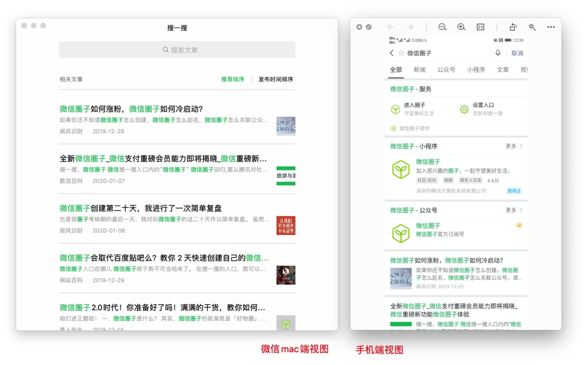Expand 更多 for 微信圈子 - 小程序 section
Viewport: 588px width, 365px height.
pyautogui.click(x=514, y=146)
